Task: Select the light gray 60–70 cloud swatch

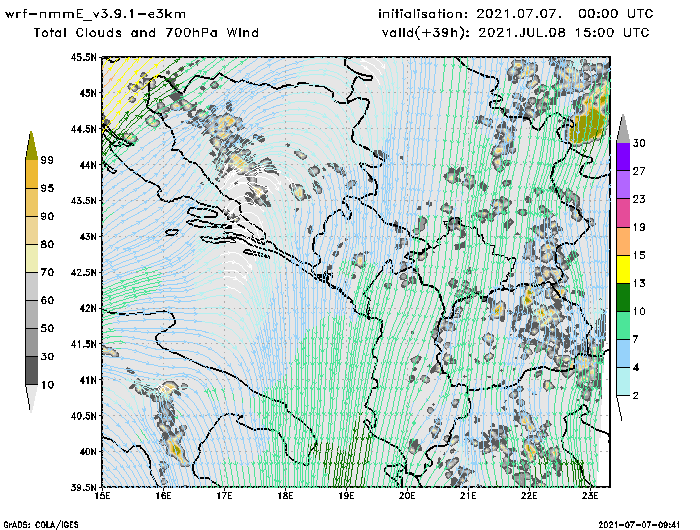Action: (32, 286)
